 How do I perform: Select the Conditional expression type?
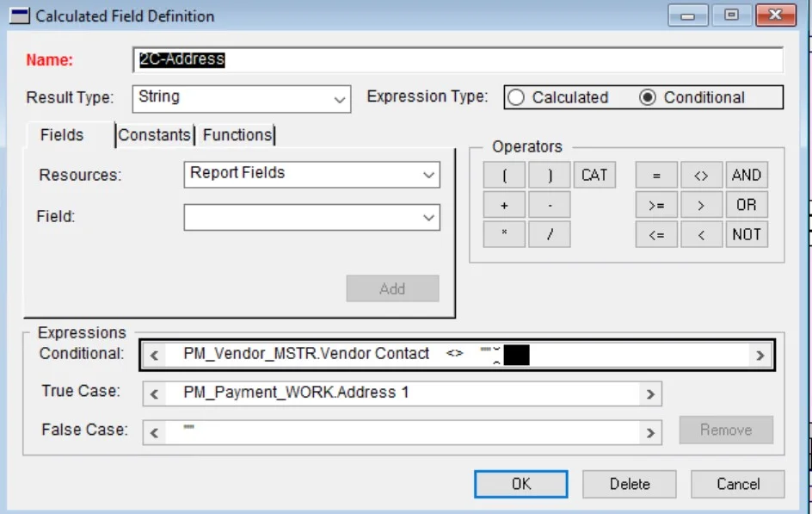[692, 97]
